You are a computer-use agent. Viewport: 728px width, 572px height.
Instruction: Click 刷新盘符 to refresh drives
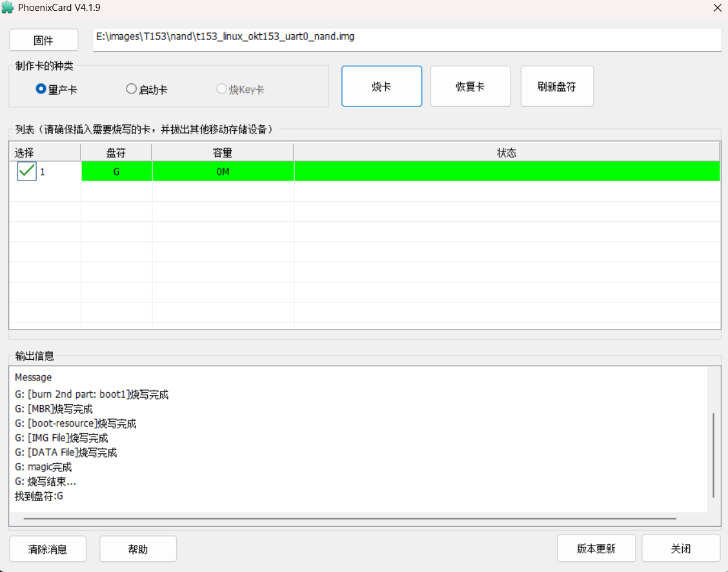pyautogui.click(x=556, y=86)
